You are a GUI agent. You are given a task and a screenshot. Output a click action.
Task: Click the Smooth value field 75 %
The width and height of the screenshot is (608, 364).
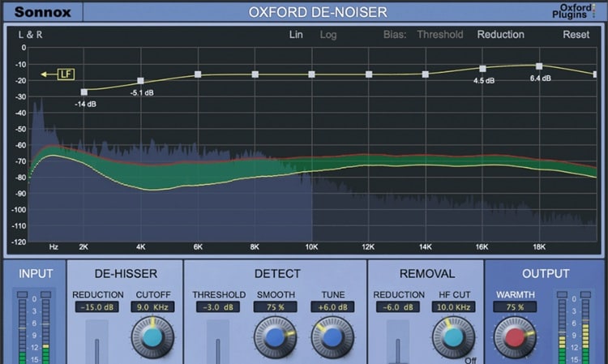click(276, 307)
